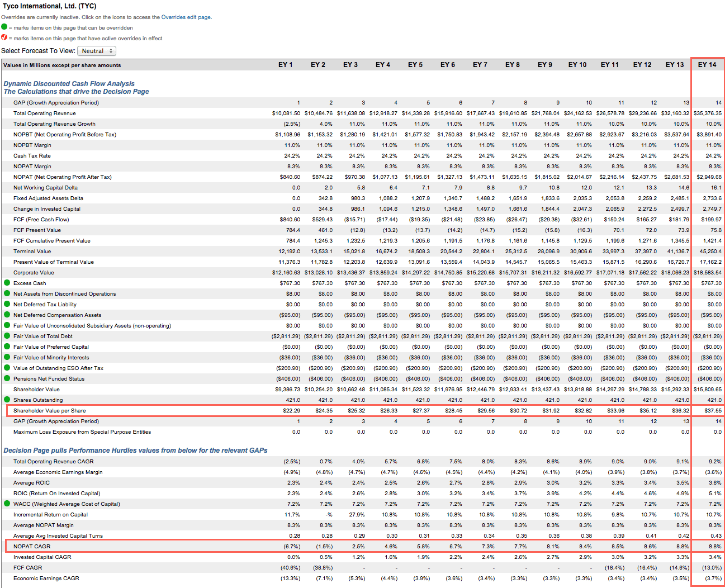Image resolution: width=725 pixels, height=588 pixels.
Task: Click the Average ROIC row label
Action: click(31, 483)
